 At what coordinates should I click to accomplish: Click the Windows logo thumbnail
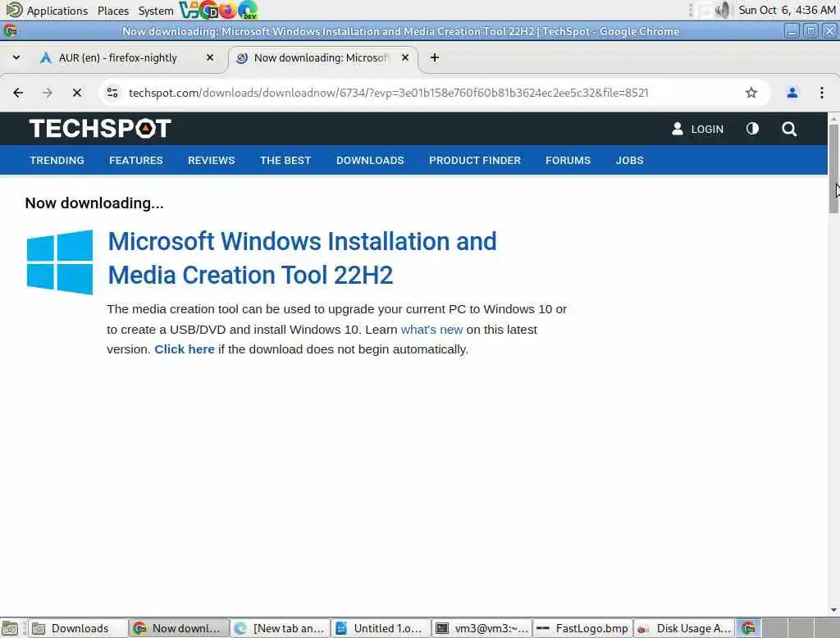[x=59, y=262]
